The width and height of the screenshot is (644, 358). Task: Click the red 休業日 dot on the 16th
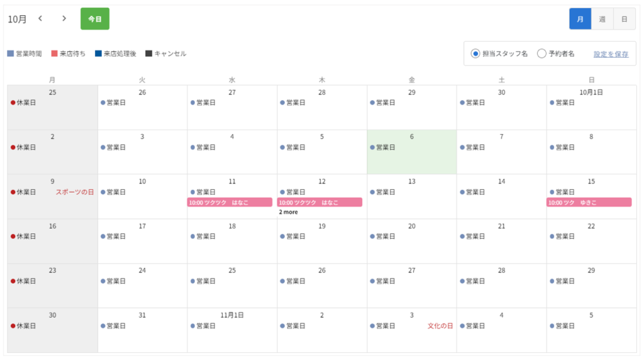click(13, 237)
